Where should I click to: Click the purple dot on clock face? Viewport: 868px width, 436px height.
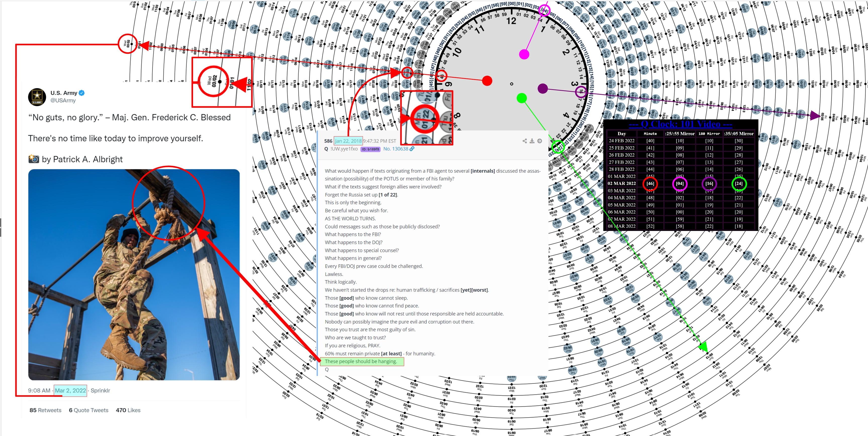click(x=542, y=89)
